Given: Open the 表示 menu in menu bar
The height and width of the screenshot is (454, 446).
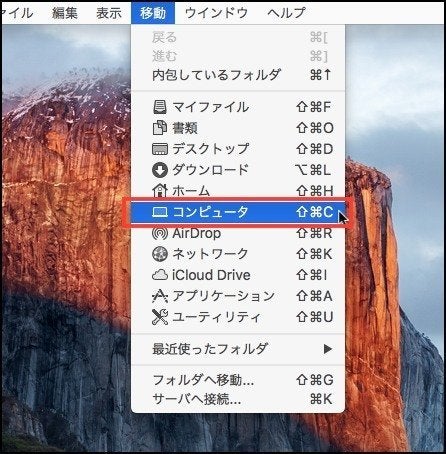Looking at the screenshot, I should [109, 13].
